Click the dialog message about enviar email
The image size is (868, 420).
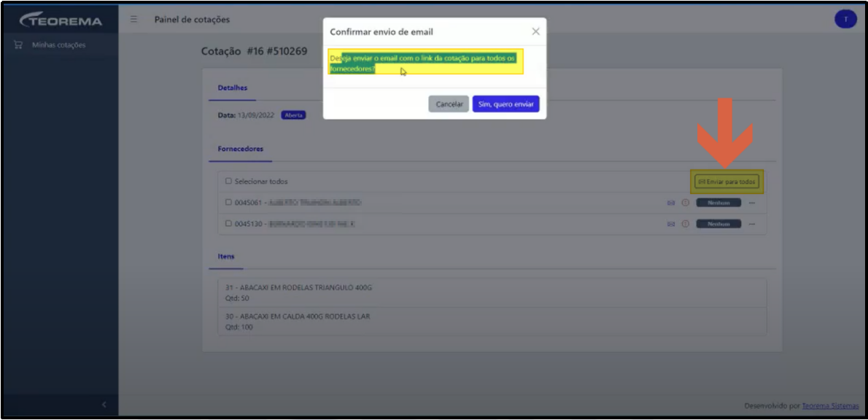[423, 63]
